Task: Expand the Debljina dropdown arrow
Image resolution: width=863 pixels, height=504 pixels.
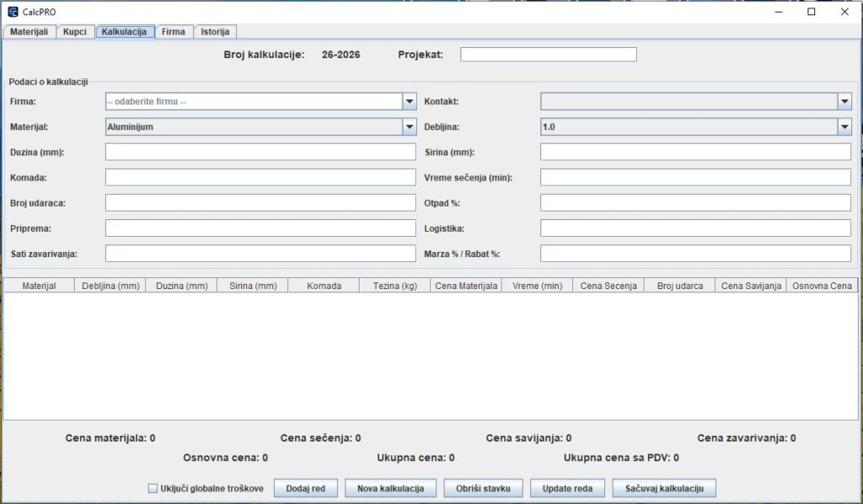Action: [x=844, y=126]
